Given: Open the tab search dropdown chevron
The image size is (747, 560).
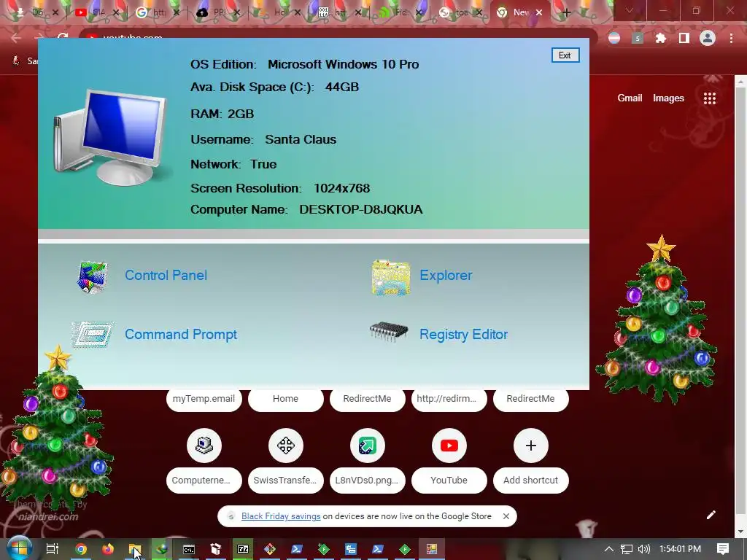Looking at the screenshot, I should pyautogui.click(x=630, y=10).
